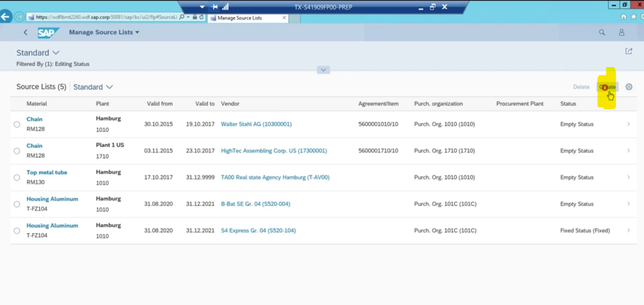644x305 pixels.
Task: Click the pin icon in remote session bar
Action: [x=215, y=7]
